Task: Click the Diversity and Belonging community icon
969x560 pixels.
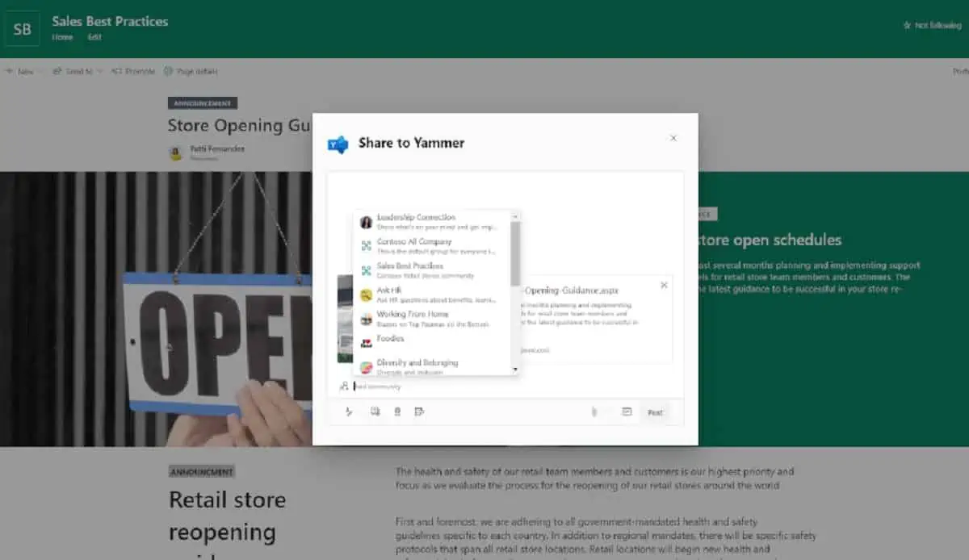Action: click(x=366, y=367)
